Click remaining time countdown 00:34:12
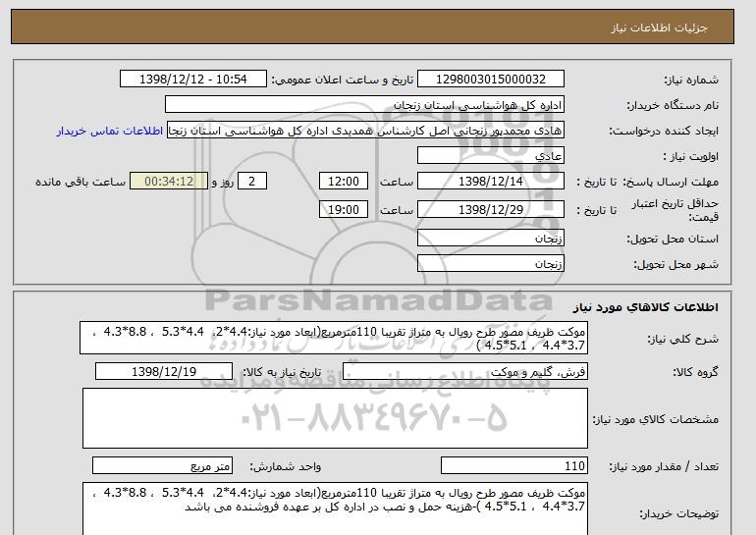This screenshot has height=535, width=756. tap(169, 182)
